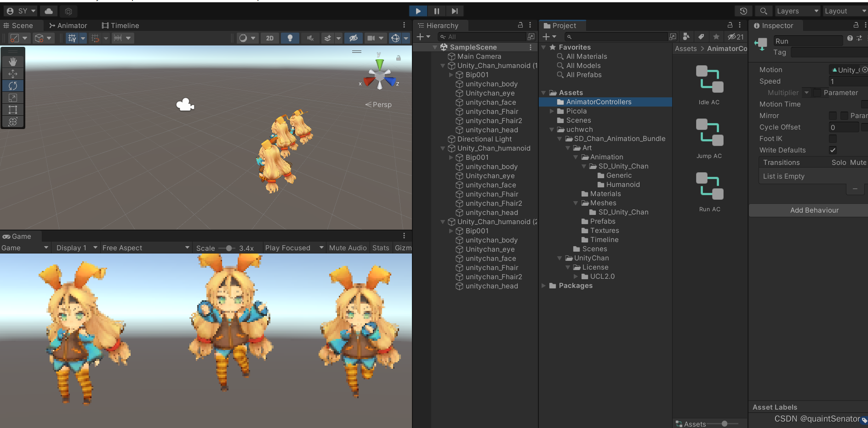This screenshot has height=428, width=868.
Task: Select the Rect transform tool
Action: pyautogui.click(x=13, y=109)
